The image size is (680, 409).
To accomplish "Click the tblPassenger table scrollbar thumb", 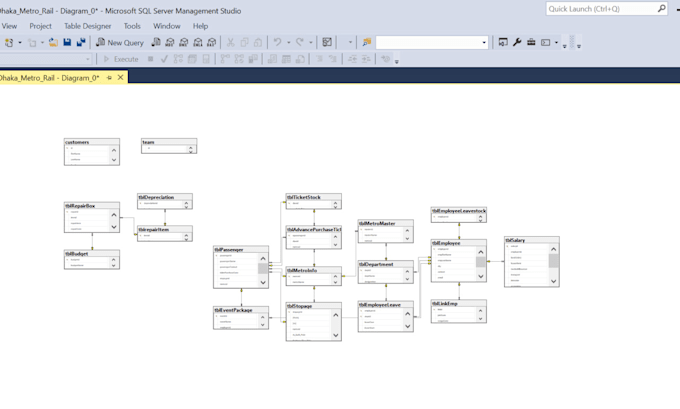I will [263, 268].
